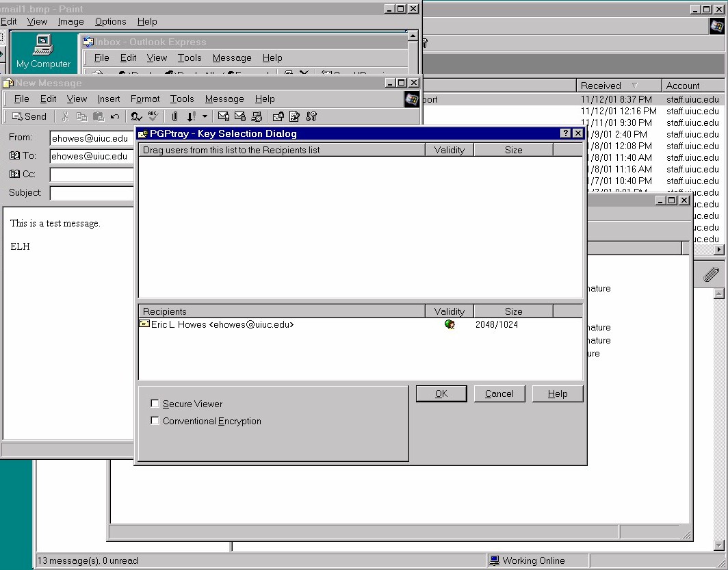Click the Cc input field

pyautogui.click(x=92, y=174)
